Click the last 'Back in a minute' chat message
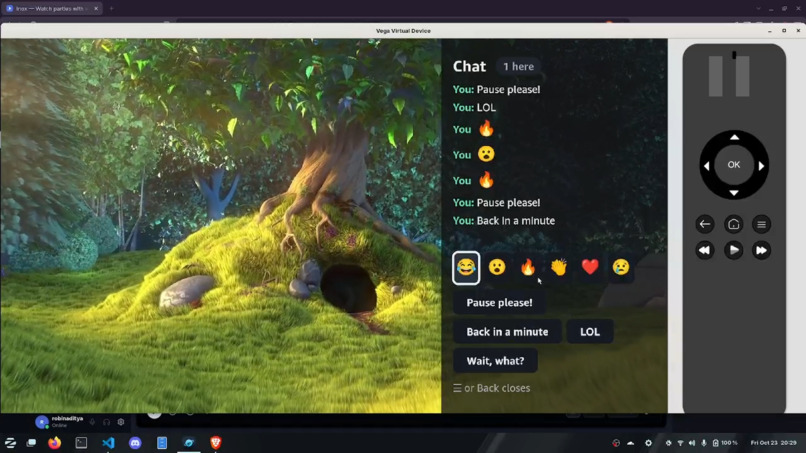The height and width of the screenshot is (453, 806). [x=504, y=221]
